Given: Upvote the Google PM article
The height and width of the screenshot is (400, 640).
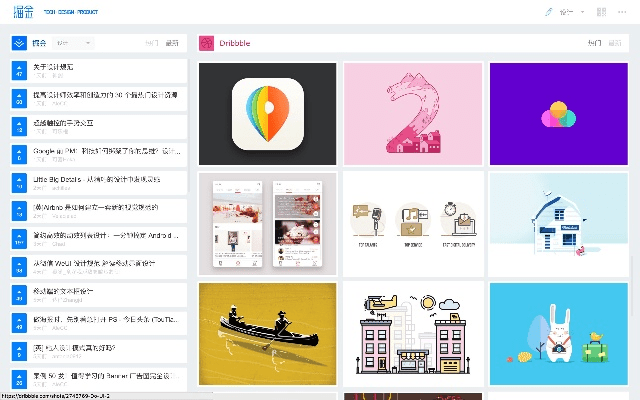Looking at the screenshot, I should [x=19, y=155].
